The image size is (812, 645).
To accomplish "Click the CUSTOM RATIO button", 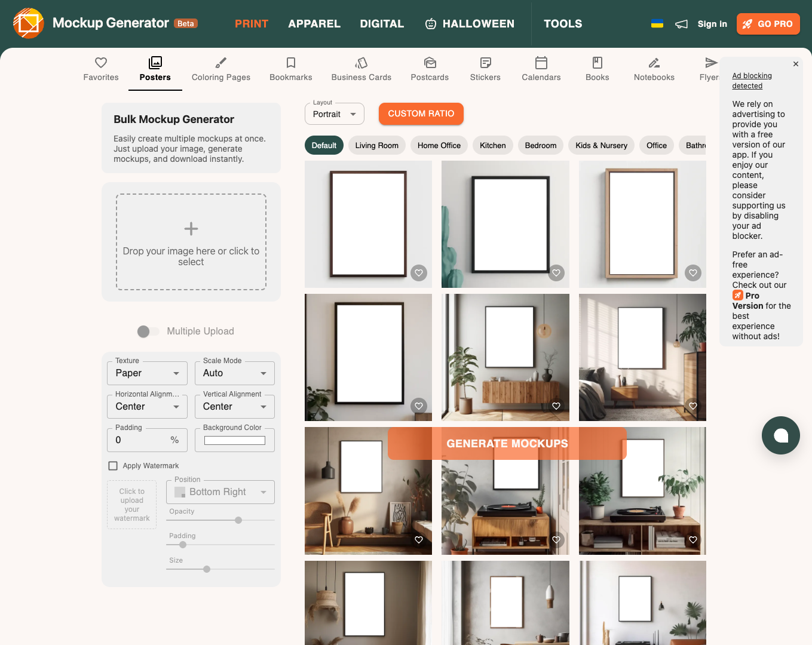I will coord(421,113).
